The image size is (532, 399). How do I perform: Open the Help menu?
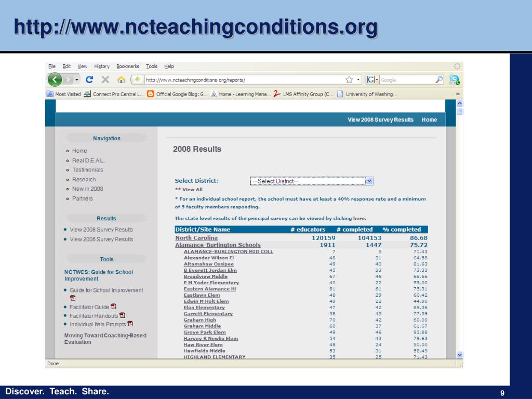[169, 66]
